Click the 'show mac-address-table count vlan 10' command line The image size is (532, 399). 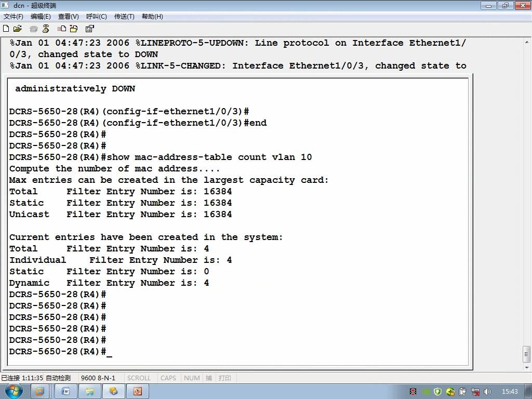pos(161,157)
